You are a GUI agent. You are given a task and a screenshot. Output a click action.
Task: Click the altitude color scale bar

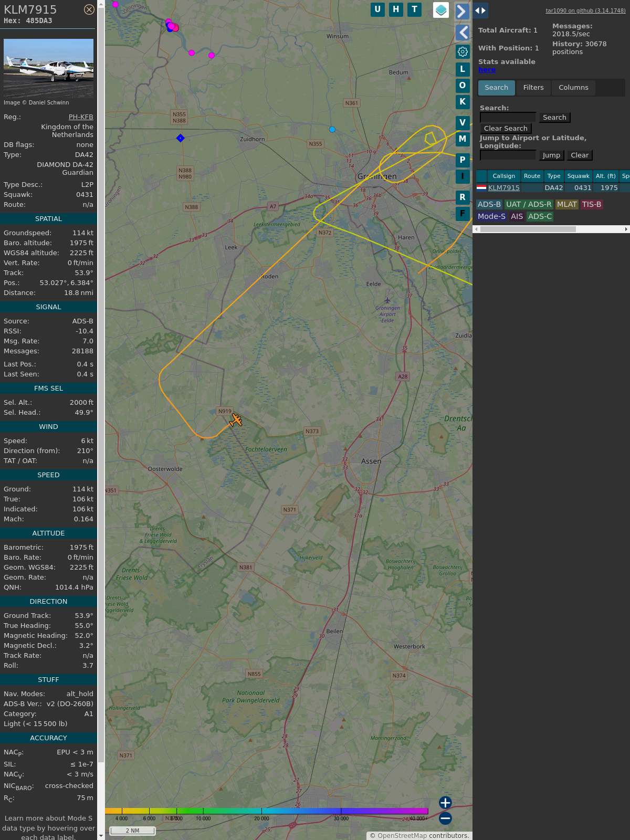[266, 811]
